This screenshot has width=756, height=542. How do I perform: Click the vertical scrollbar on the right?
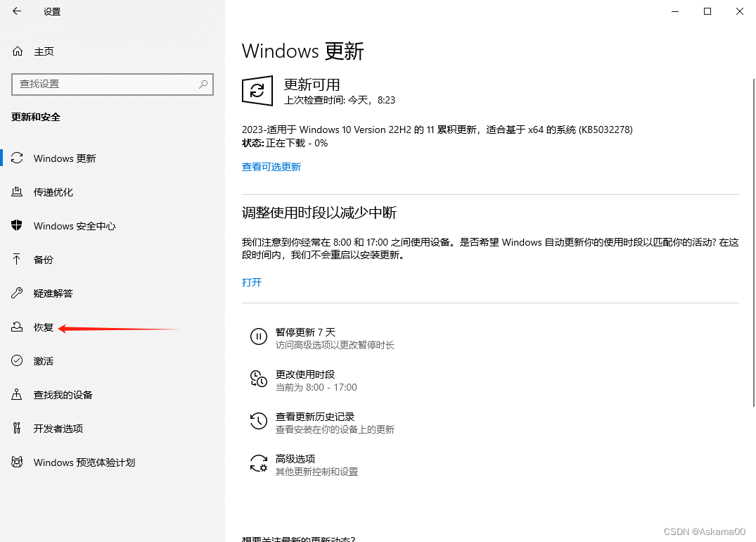(x=754, y=242)
